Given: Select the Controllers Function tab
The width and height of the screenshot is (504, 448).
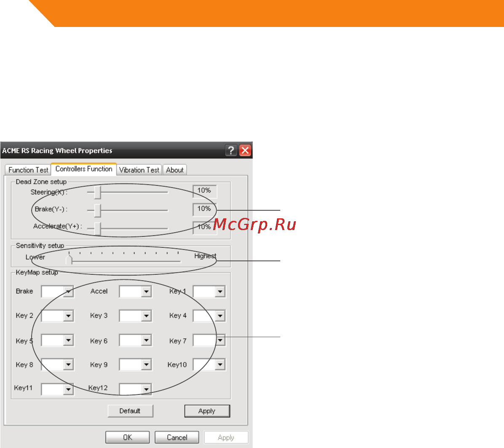Looking at the screenshot, I should [x=83, y=169].
